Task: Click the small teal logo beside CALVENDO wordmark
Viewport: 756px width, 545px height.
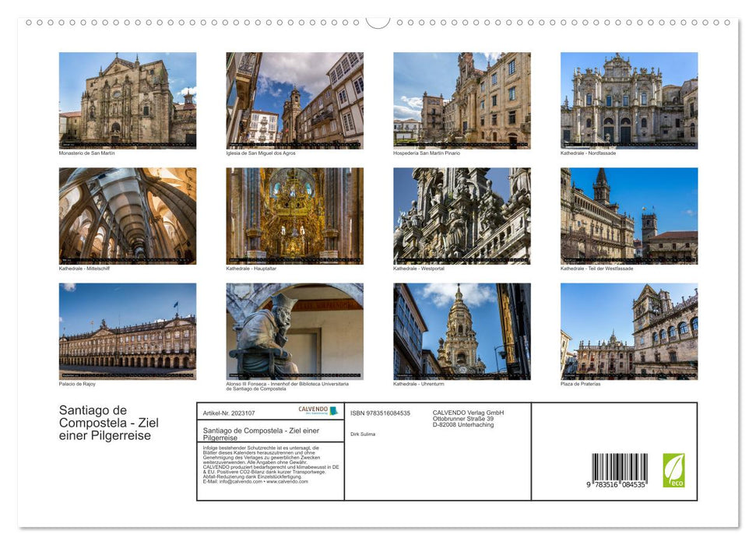Action: pos(332,412)
